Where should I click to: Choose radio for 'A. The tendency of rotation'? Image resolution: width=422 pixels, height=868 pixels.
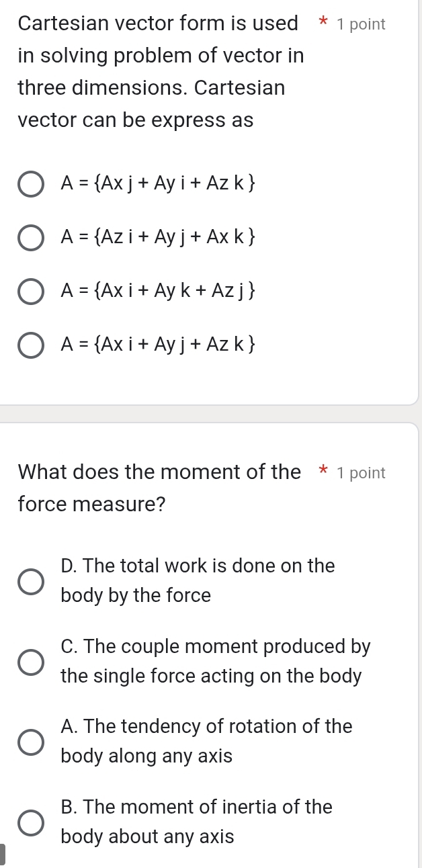tap(30, 742)
